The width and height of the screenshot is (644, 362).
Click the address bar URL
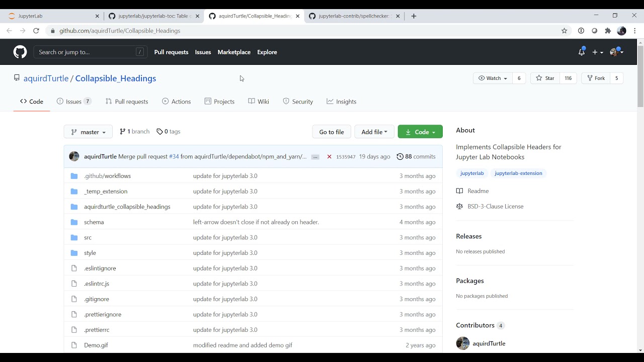coord(120,31)
